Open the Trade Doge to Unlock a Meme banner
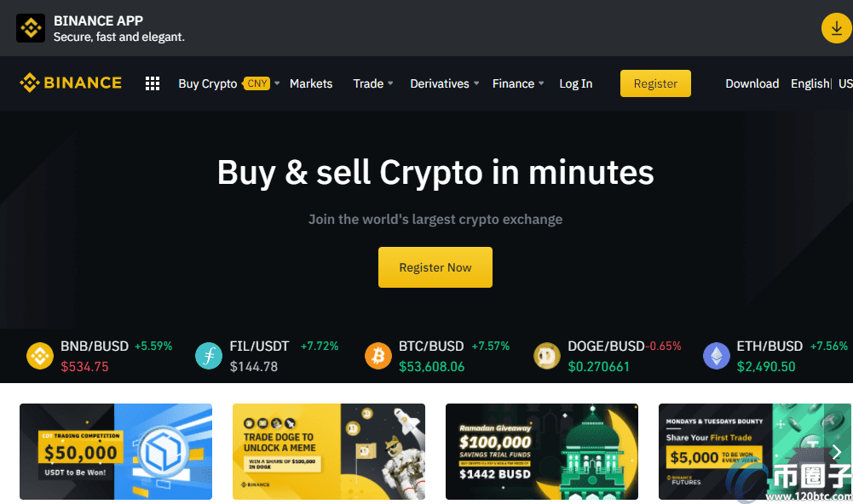The width and height of the screenshot is (853, 504). click(329, 451)
